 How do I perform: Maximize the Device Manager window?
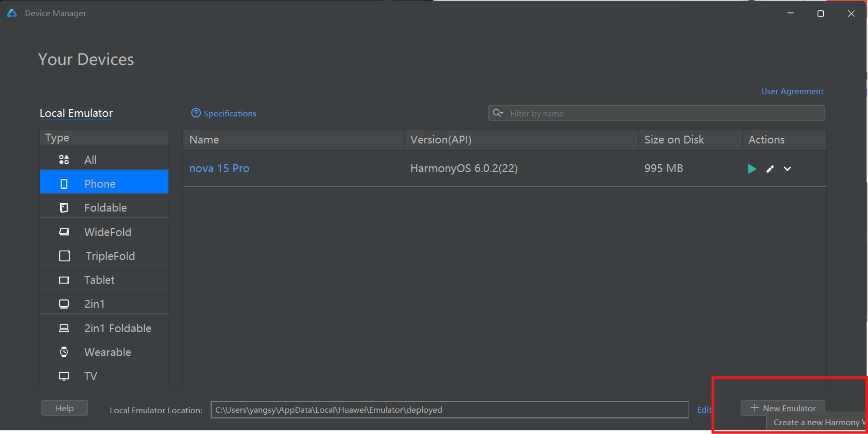tap(821, 14)
